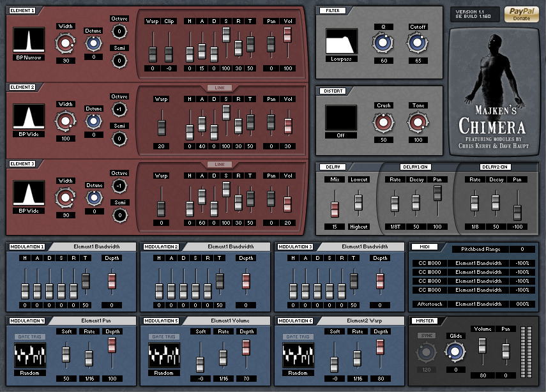Click the Element 3 Semi knob

pyautogui.click(x=120, y=215)
